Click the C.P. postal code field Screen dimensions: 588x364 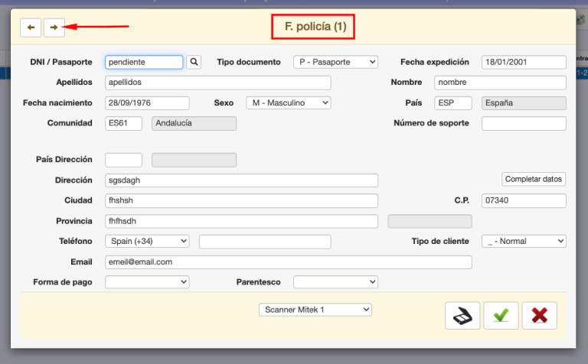pos(524,200)
